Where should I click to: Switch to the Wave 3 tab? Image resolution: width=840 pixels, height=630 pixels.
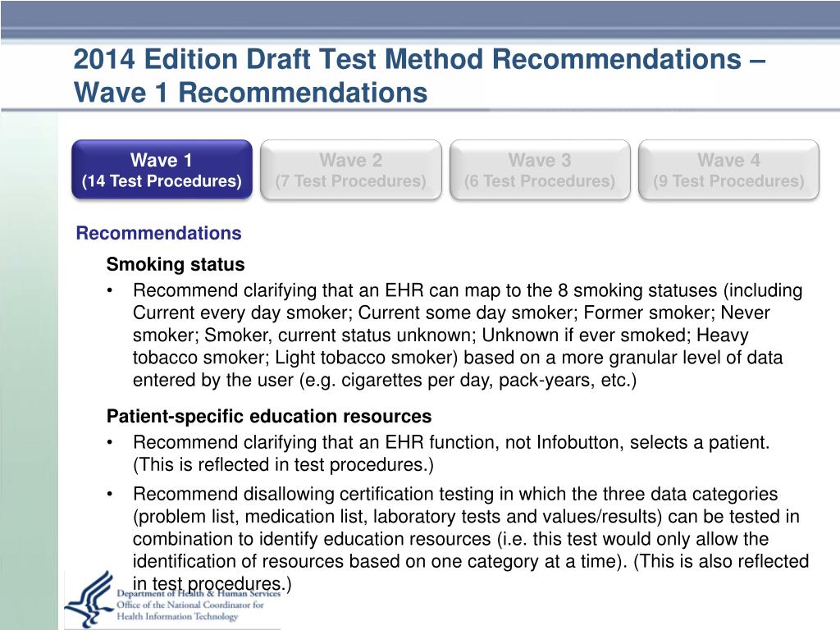[x=540, y=170]
